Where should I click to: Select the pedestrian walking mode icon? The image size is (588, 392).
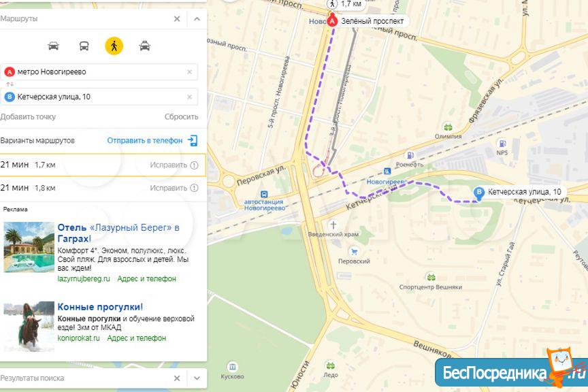(x=114, y=46)
